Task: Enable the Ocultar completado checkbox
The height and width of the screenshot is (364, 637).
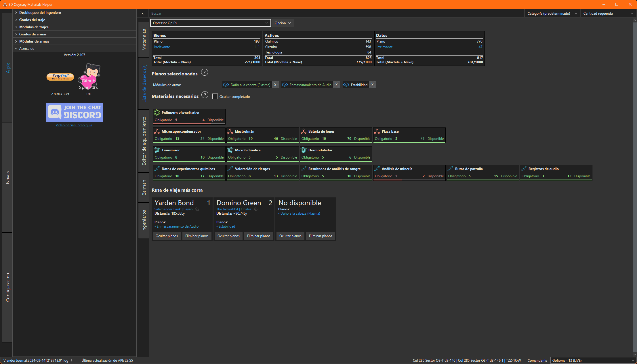Action: coord(215,97)
